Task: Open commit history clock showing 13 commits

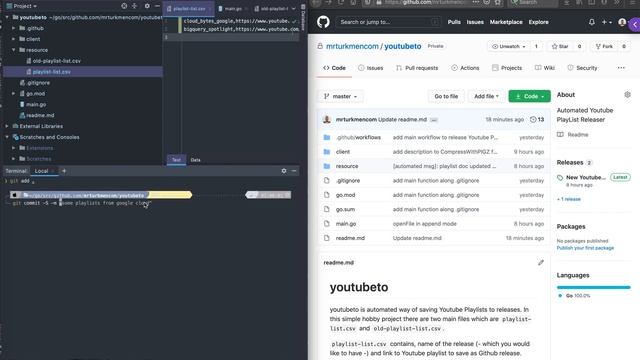Action: (537, 120)
